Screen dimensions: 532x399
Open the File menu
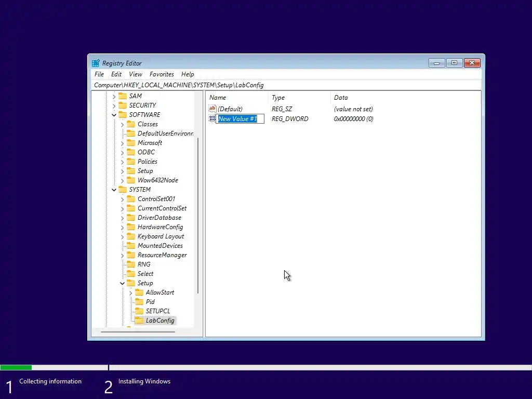pos(99,74)
